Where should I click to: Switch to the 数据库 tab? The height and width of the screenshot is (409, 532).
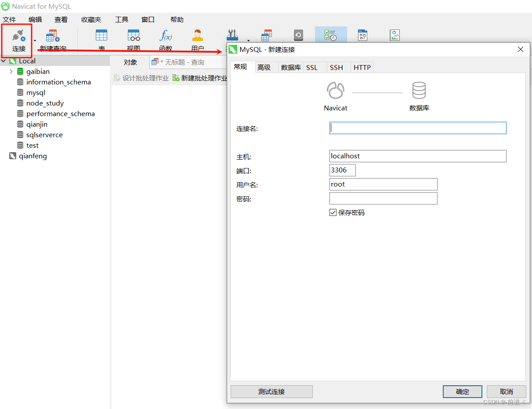point(291,67)
